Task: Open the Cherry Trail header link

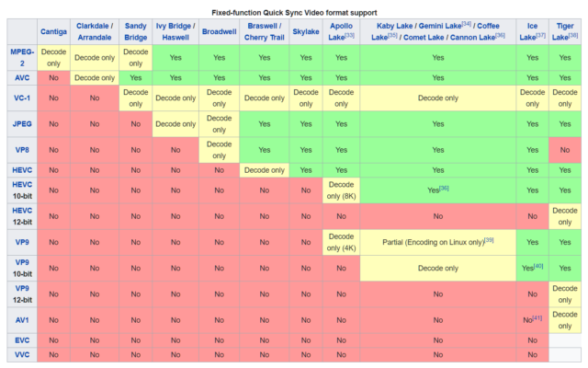Action: (x=265, y=38)
